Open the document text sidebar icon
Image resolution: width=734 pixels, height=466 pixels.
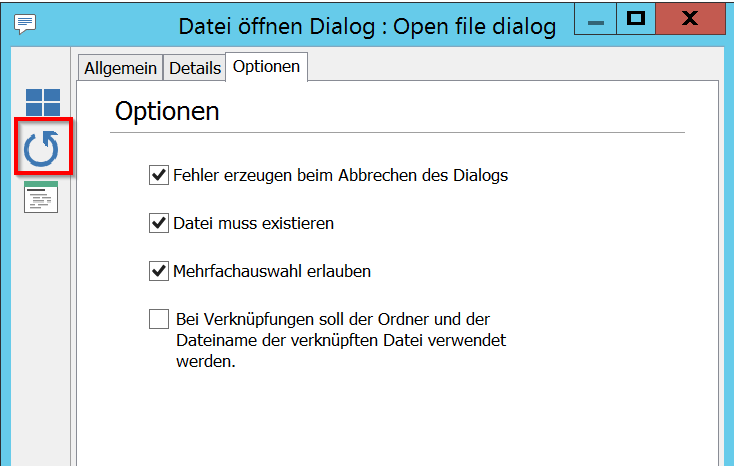[41, 197]
